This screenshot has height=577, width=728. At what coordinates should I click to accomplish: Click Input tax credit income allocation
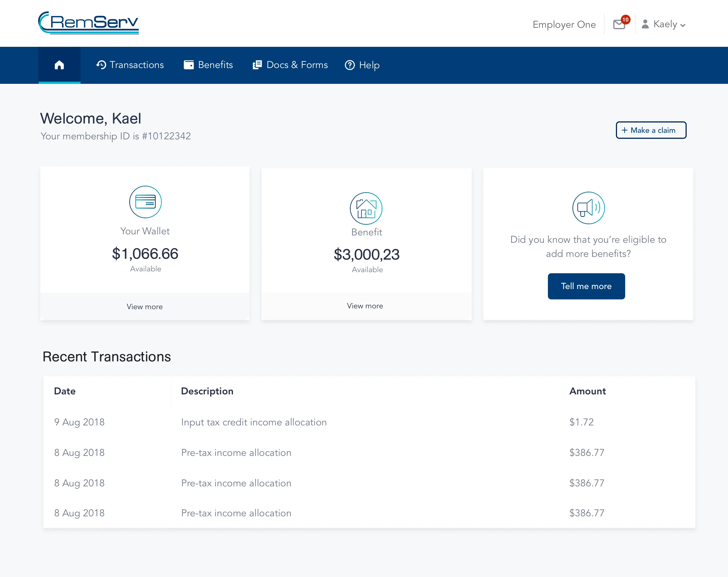click(x=254, y=422)
